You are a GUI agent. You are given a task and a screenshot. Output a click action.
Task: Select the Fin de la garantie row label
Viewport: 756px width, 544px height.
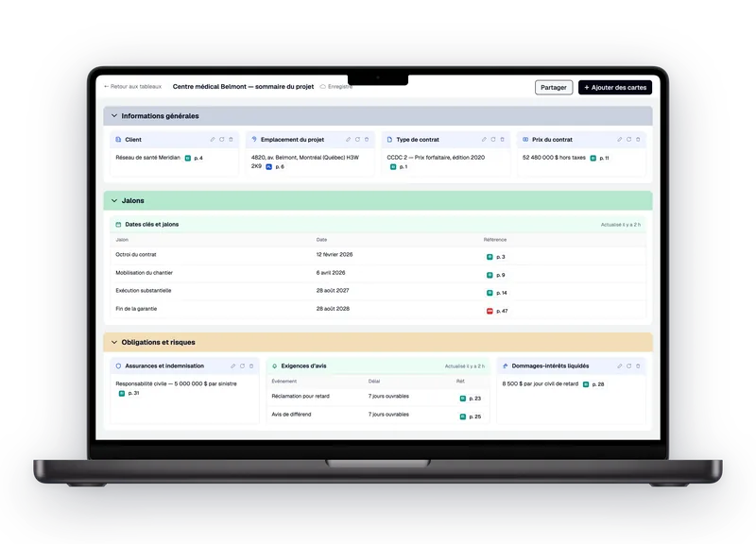[x=136, y=309]
